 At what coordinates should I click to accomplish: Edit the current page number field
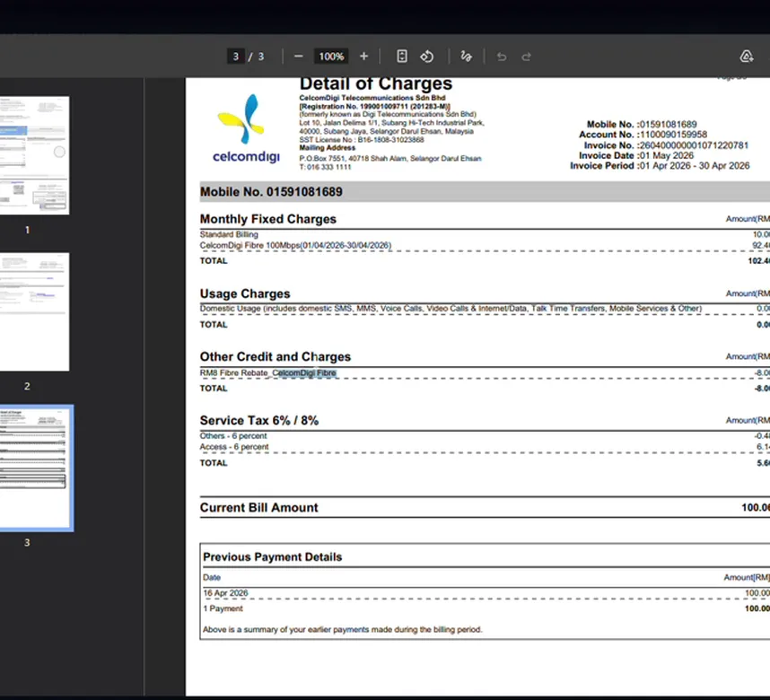[x=236, y=57]
